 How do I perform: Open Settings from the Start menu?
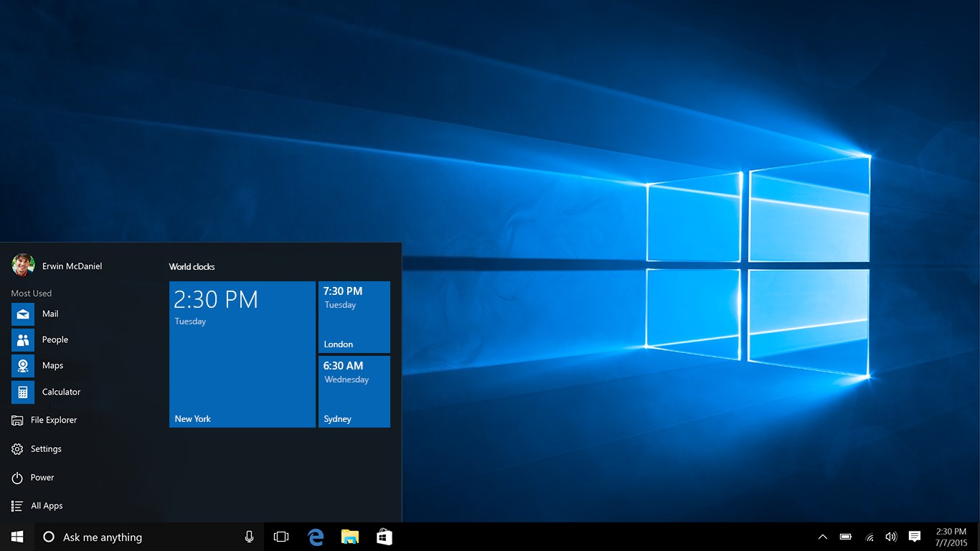tap(46, 448)
